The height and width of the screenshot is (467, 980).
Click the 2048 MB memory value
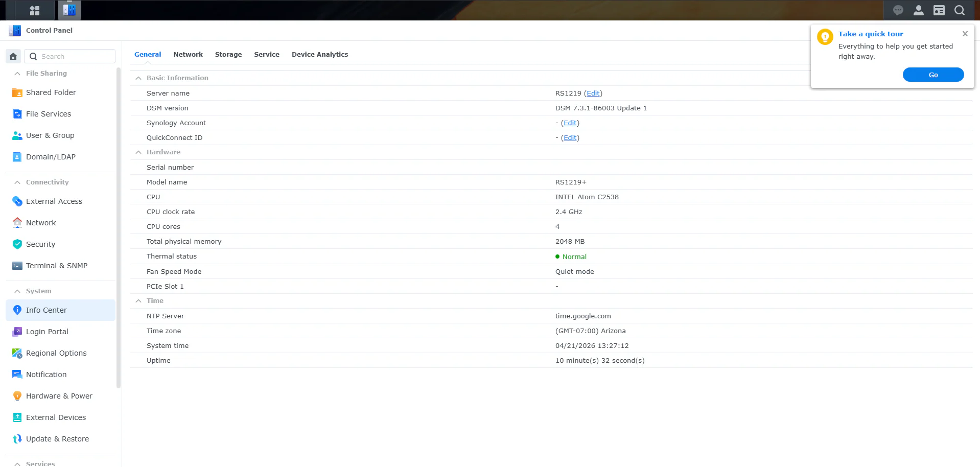click(x=570, y=241)
